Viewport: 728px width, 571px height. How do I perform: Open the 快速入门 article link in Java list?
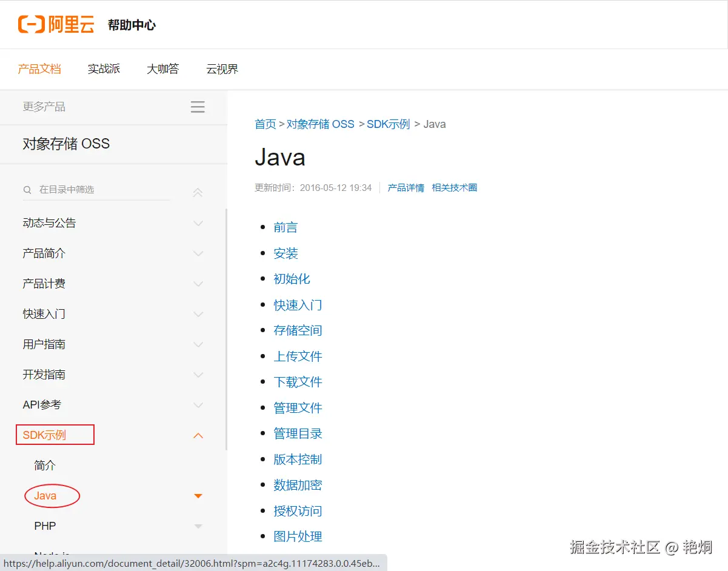[298, 305]
